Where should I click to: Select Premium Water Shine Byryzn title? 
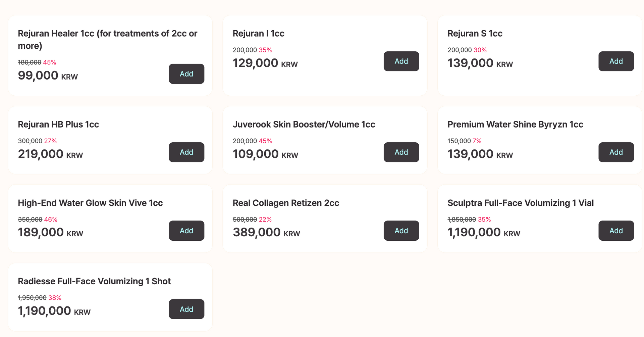[x=515, y=125]
